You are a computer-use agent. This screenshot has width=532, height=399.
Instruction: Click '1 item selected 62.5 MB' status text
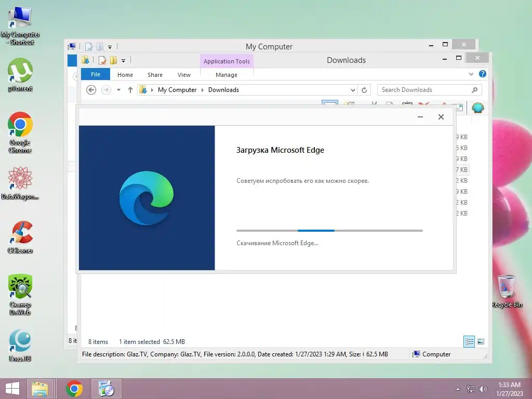coord(152,342)
